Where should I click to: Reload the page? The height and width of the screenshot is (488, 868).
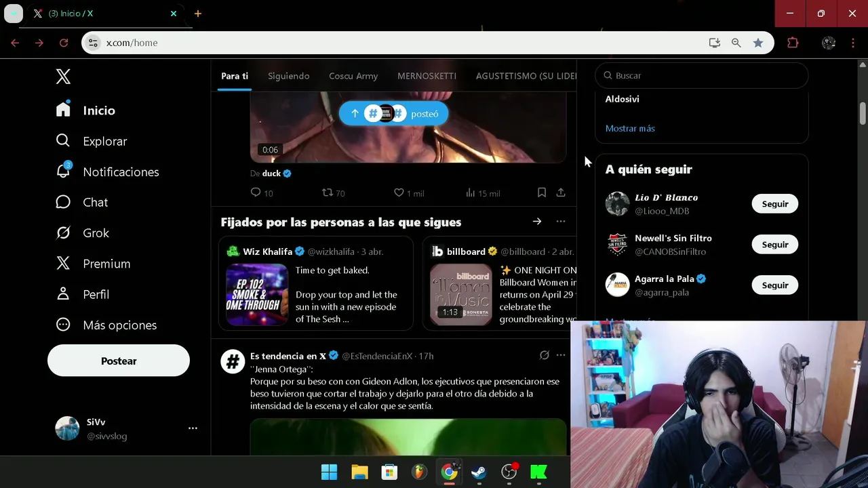(64, 43)
